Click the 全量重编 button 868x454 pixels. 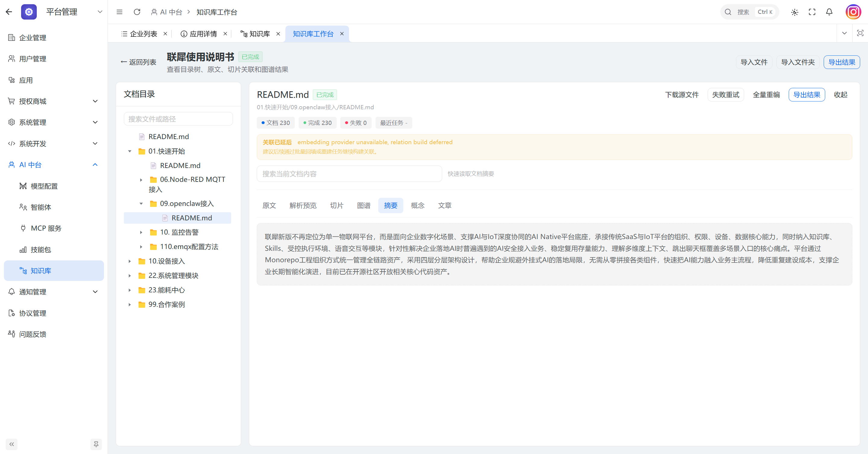pyautogui.click(x=766, y=95)
